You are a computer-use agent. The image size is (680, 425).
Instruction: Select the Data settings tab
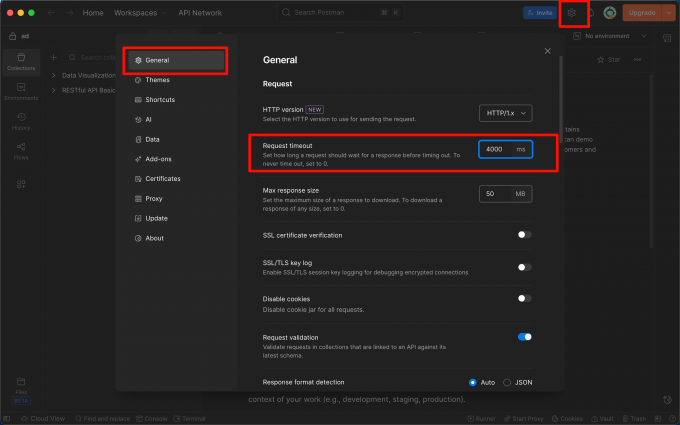[176, 140]
